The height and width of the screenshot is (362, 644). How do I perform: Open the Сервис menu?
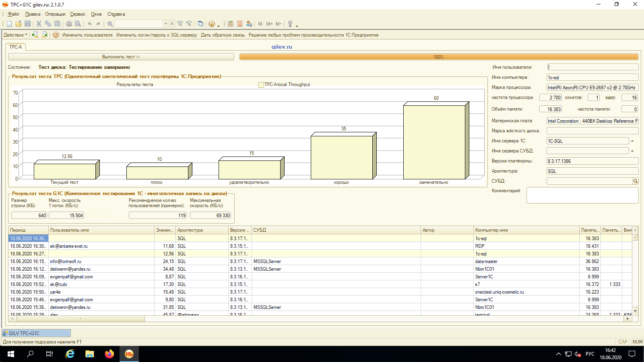[78, 14]
